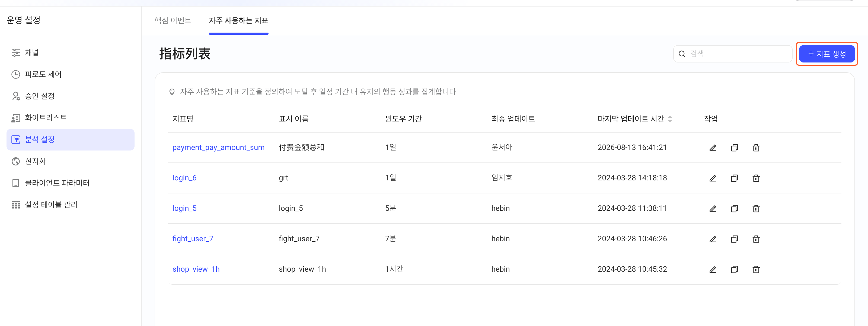The width and height of the screenshot is (868, 326).
Task: Open 현지화 sidebar item
Action: pos(71,161)
